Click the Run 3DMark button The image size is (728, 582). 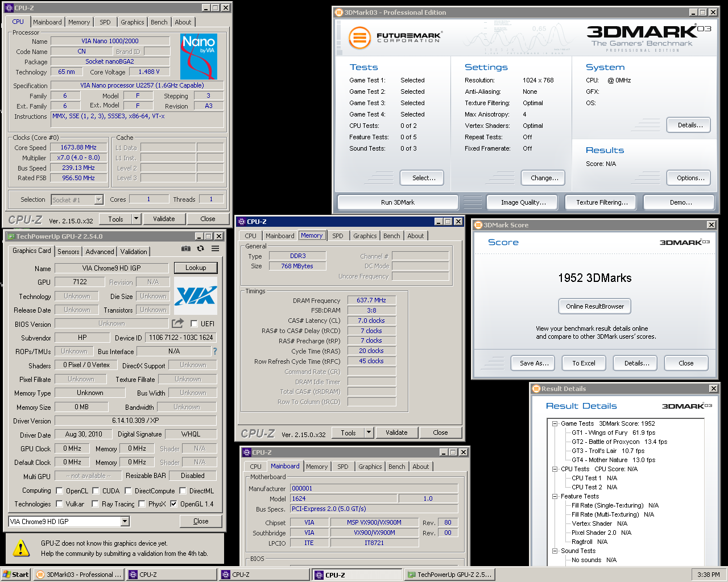(x=398, y=202)
